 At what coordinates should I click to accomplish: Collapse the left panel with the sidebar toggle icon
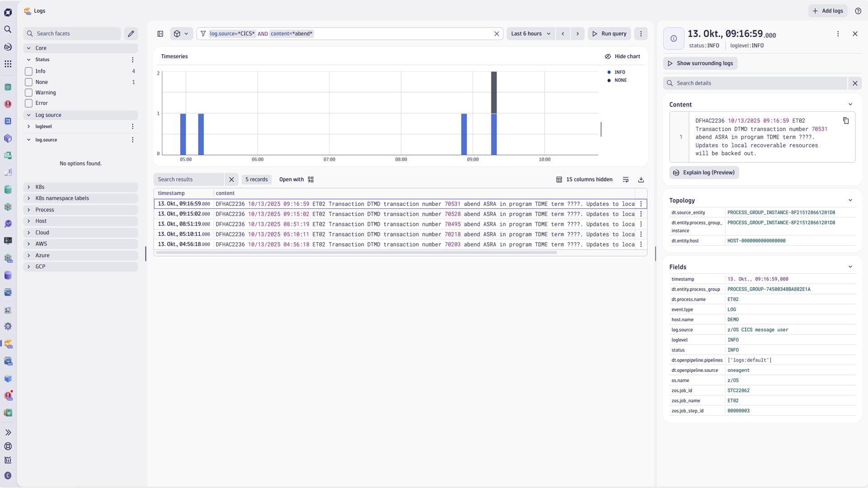point(160,33)
